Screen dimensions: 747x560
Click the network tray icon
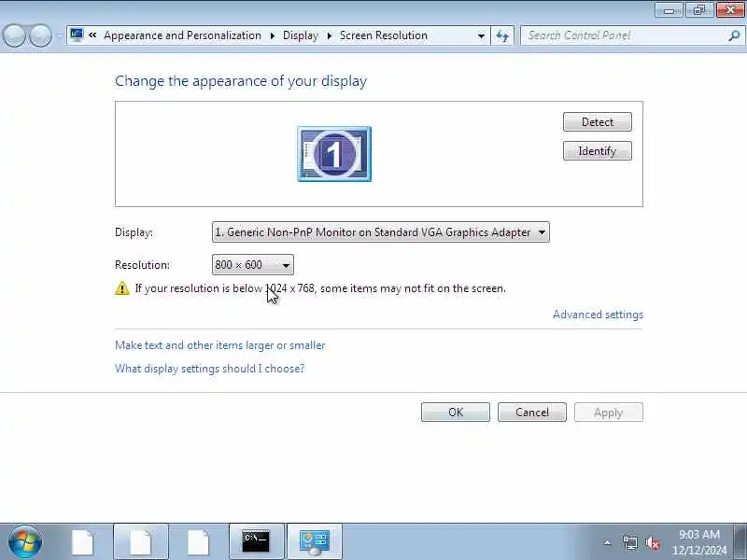[630, 542]
